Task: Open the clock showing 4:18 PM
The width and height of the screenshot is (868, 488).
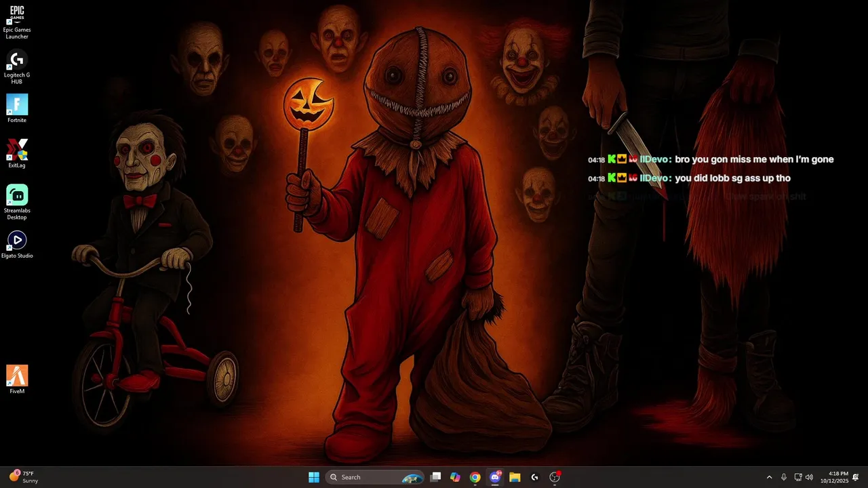Action: point(834,477)
